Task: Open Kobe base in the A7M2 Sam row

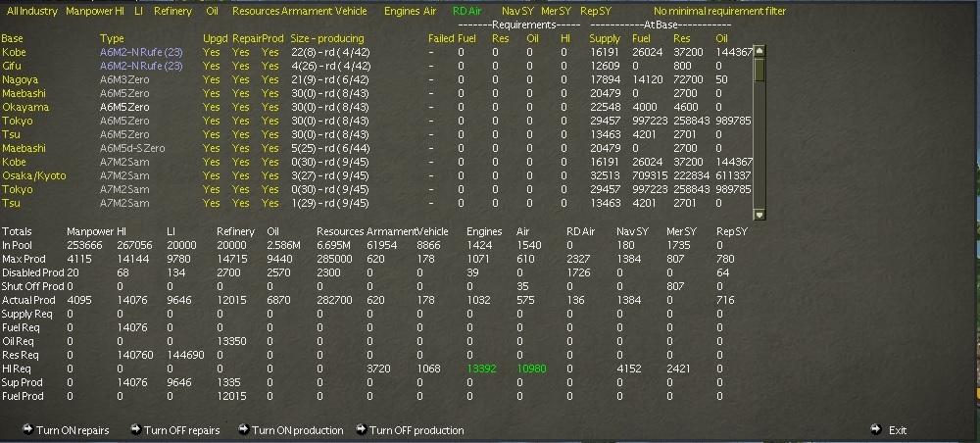Action: click(14, 163)
